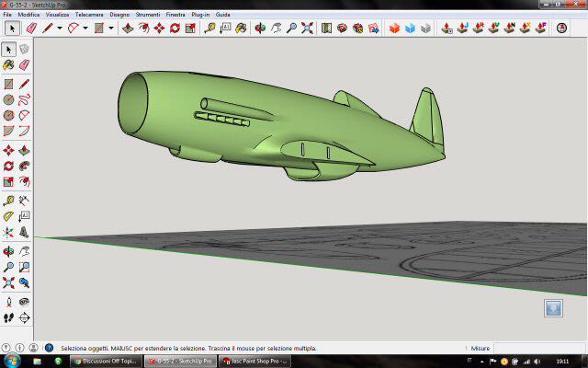Click the Windows Start button

9,362
